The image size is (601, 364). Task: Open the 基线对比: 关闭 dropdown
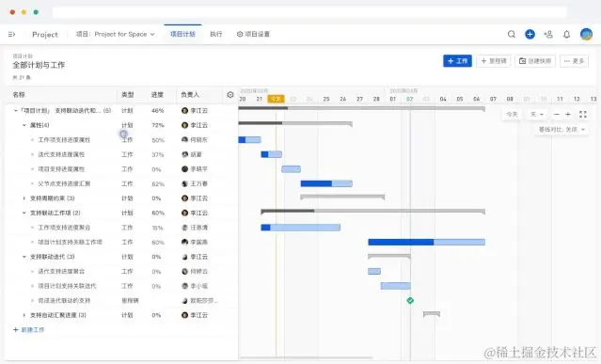tap(561, 130)
